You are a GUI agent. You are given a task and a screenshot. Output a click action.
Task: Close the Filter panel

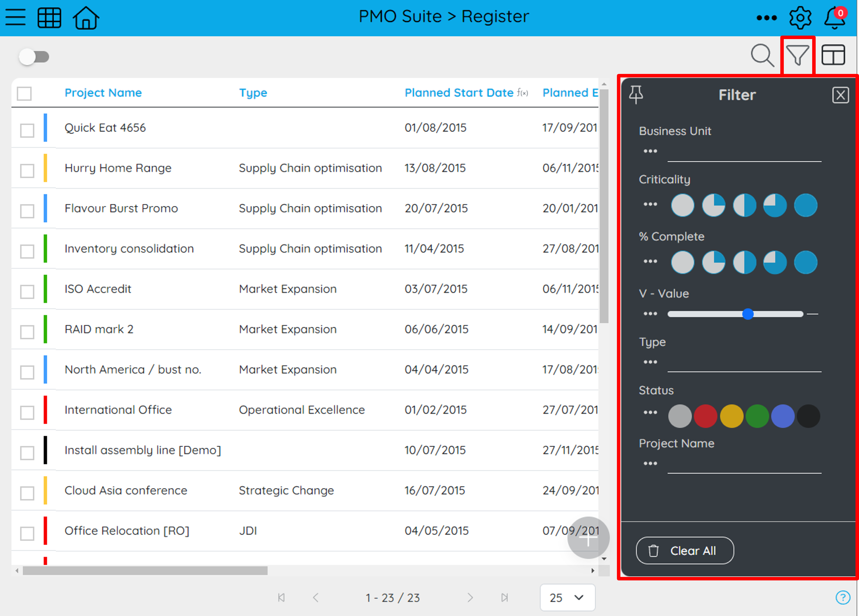840,95
